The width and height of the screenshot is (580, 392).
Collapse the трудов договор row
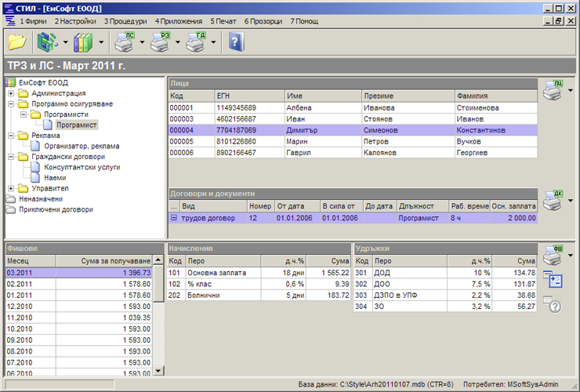click(174, 218)
